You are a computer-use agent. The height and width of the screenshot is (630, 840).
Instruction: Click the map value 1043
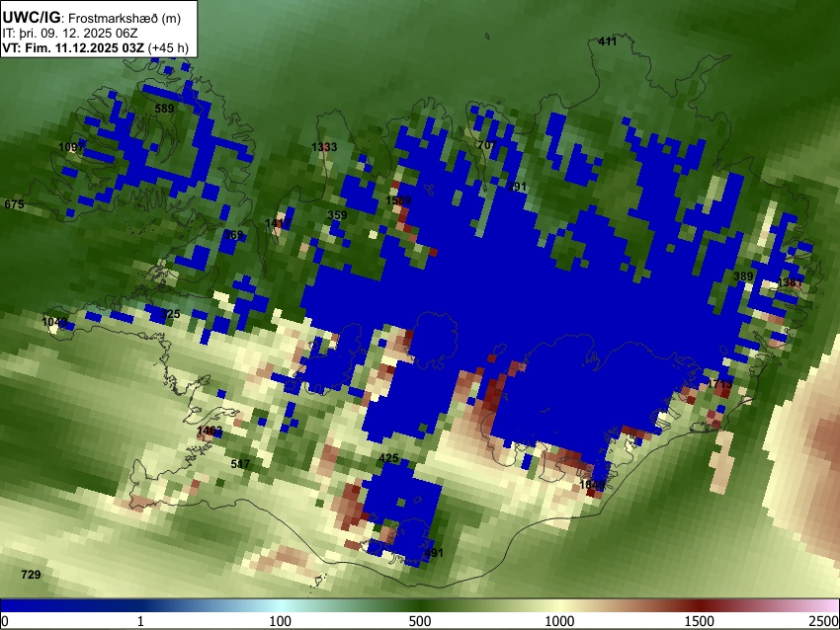tap(54, 322)
